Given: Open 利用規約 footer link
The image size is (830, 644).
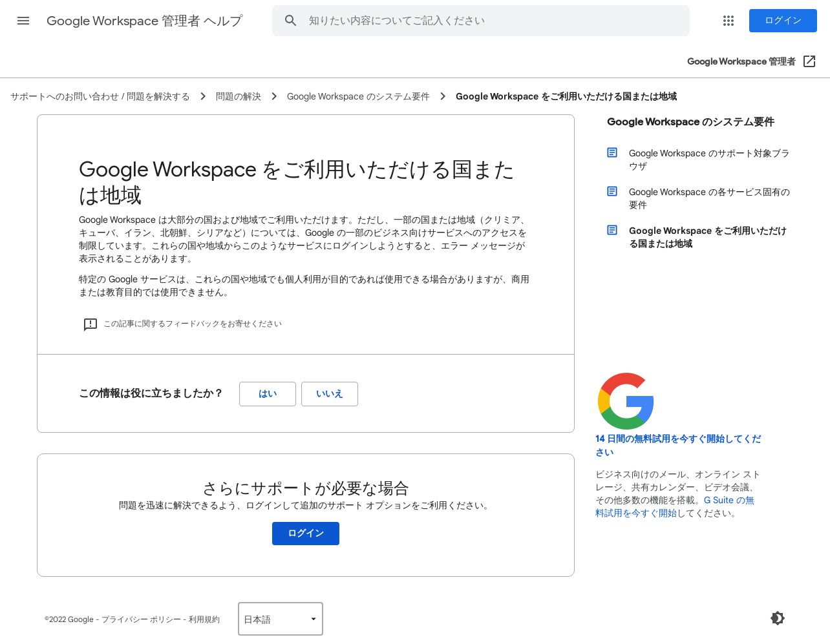Looking at the screenshot, I should pos(204,619).
